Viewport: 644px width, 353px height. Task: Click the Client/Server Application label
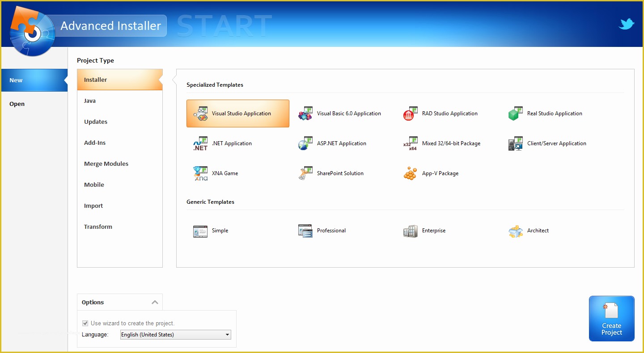(x=556, y=143)
